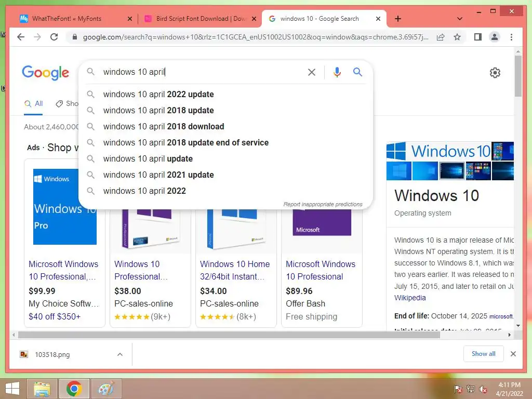
Task: Click the padlock site info icon
Action: pos(75,37)
